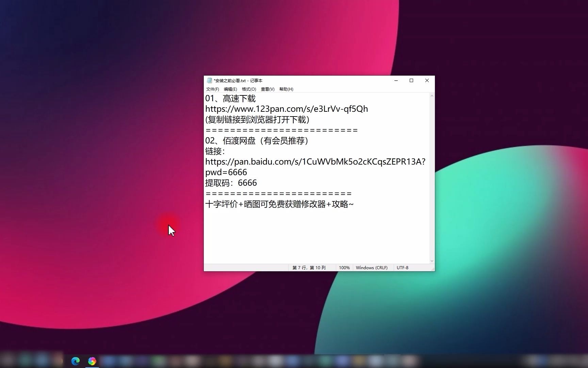Open the 查看(V) menu

(267, 89)
